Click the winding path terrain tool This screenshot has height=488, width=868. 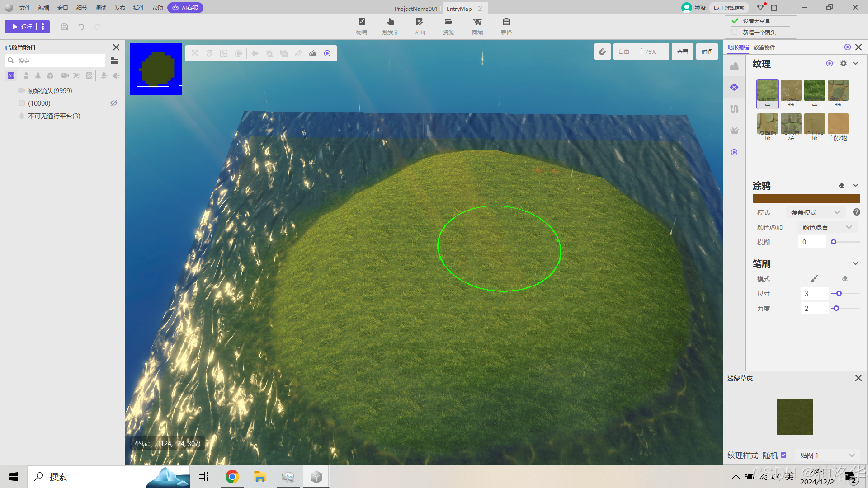tap(734, 109)
